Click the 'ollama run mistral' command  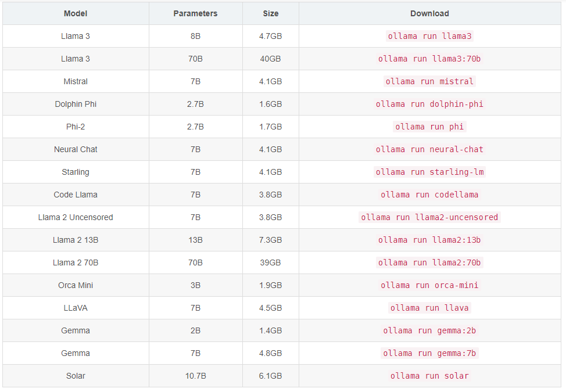tap(429, 81)
